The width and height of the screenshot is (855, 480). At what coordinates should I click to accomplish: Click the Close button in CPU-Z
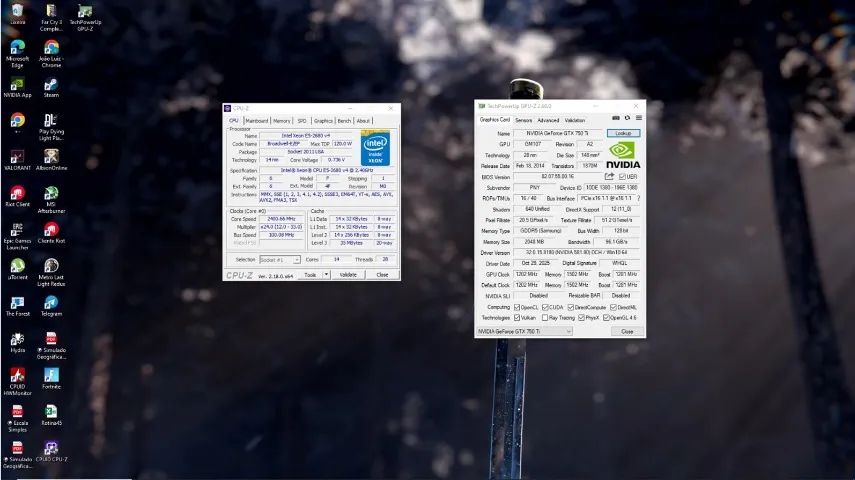(382, 274)
